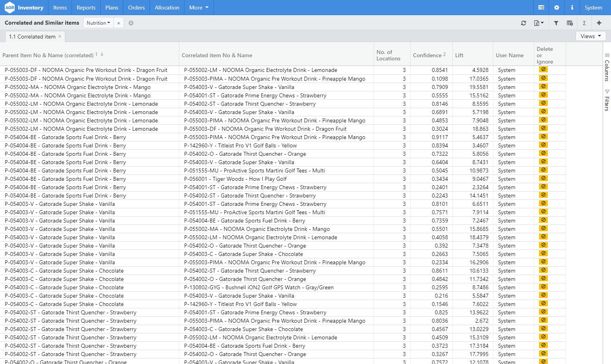Click the sigma aggregation icon
Screen dimensions: 611x364
coord(584,23)
